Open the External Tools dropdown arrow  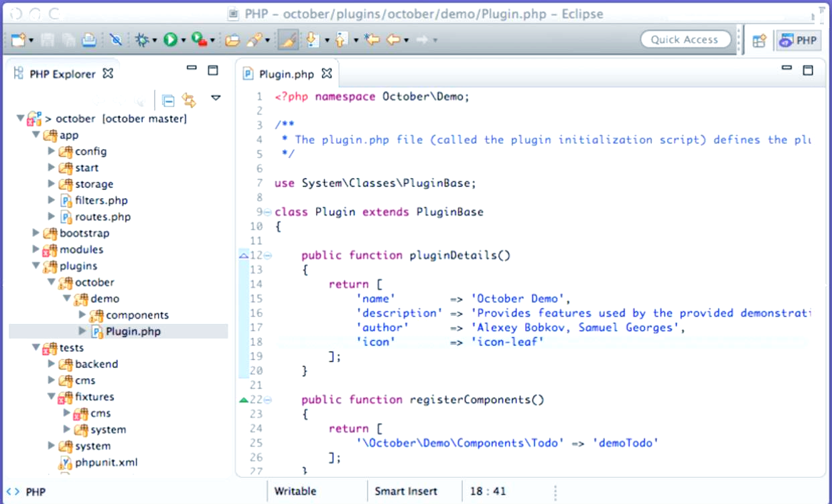(x=212, y=41)
